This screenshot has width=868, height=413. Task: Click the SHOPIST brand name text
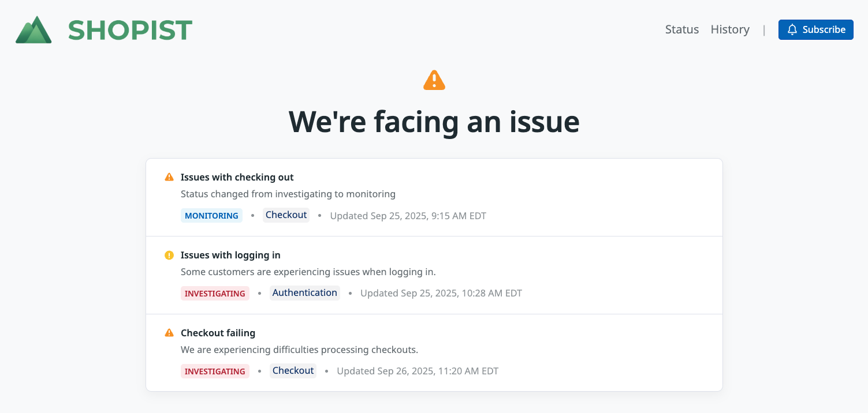click(x=130, y=30)
